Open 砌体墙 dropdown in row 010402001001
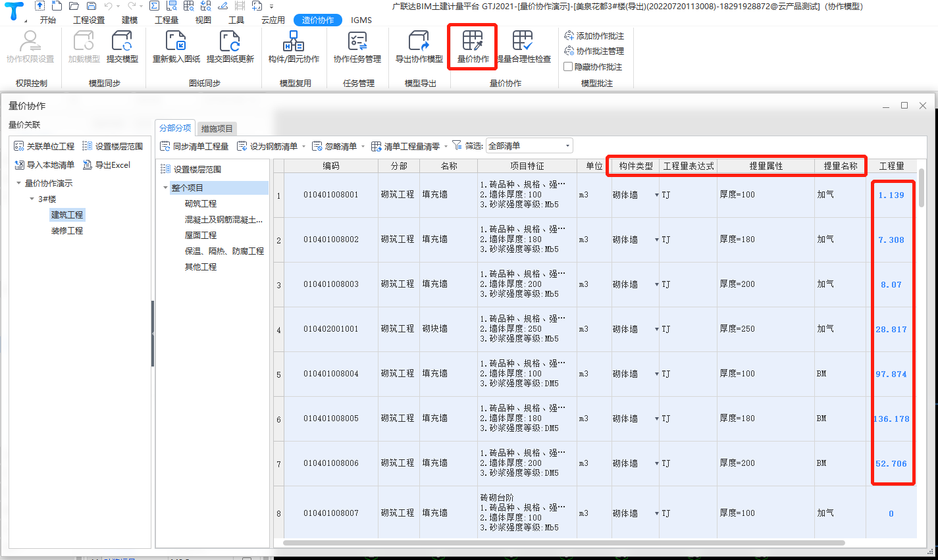The width and height of the screenshot is (938, 560). point(656,329)
